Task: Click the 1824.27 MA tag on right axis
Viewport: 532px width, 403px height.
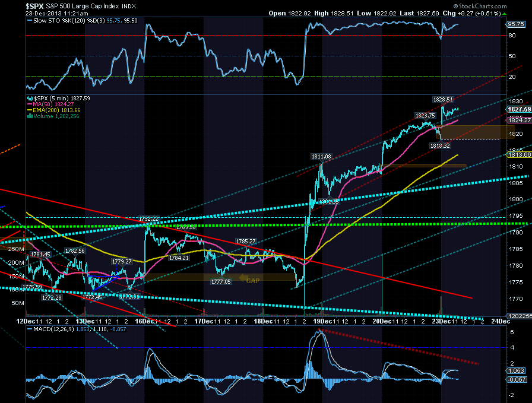Action: pos(519,120)
